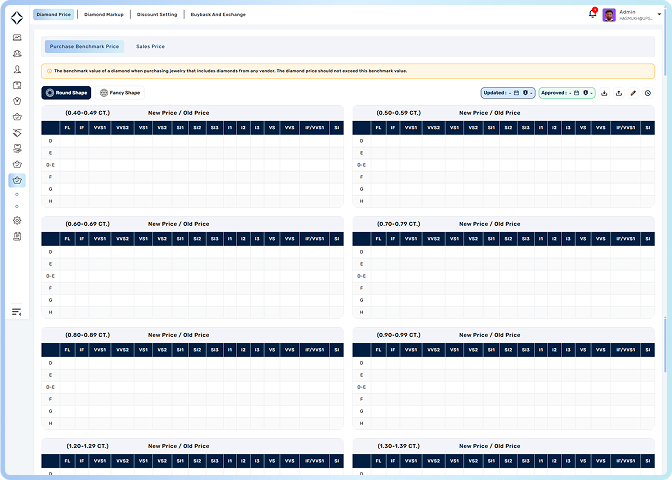Select the Sales Price tab
The image size is (672, 480).
[x=150, y=46]
